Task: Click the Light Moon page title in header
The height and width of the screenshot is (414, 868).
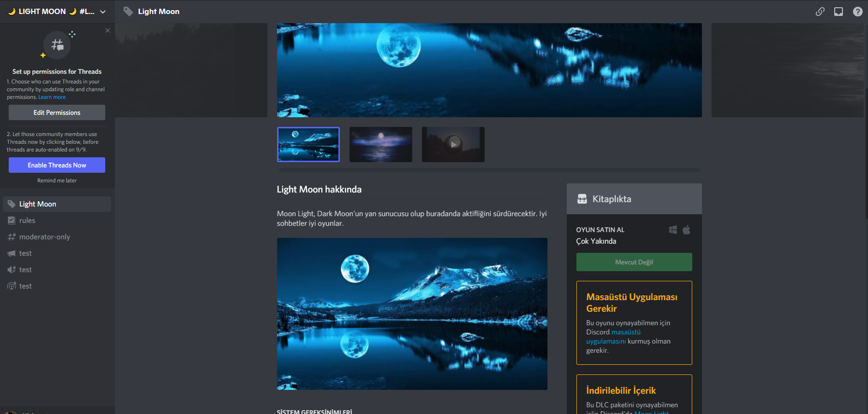Action: [x=159, y=12]
